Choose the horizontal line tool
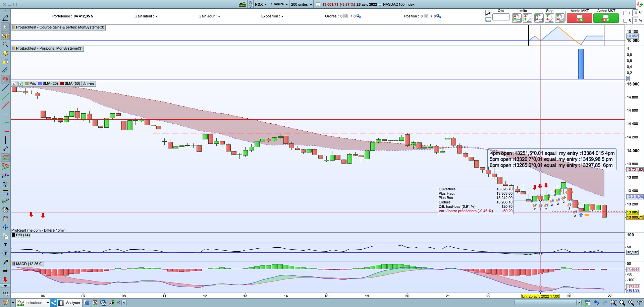The image size is (644, 307). (x=5, y=114)
